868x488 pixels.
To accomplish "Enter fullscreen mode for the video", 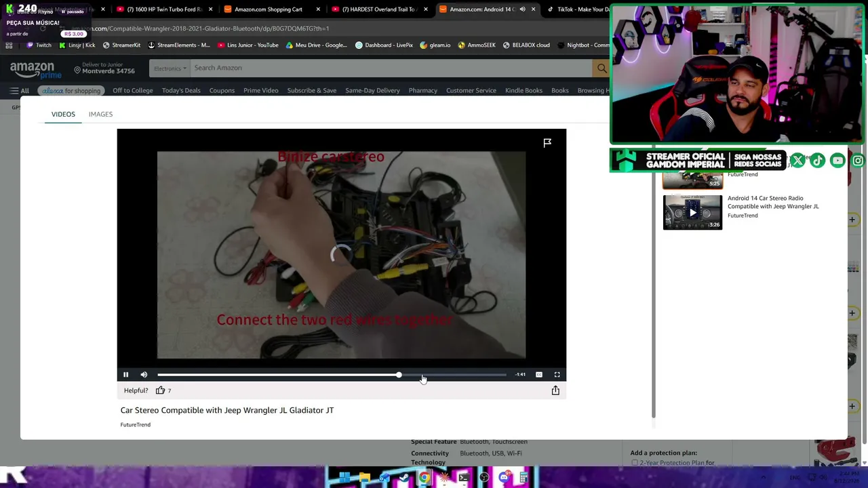I will pos(557,374).
